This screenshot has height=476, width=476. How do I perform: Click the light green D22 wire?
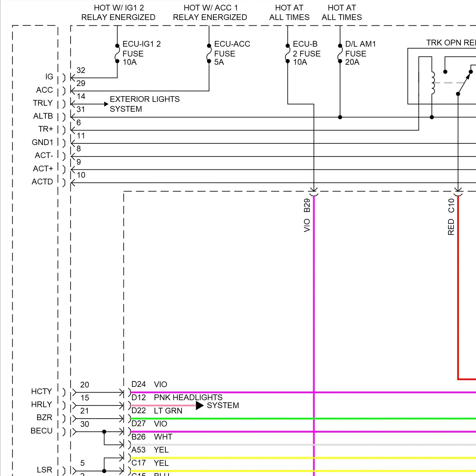click(x=303, y=419)
